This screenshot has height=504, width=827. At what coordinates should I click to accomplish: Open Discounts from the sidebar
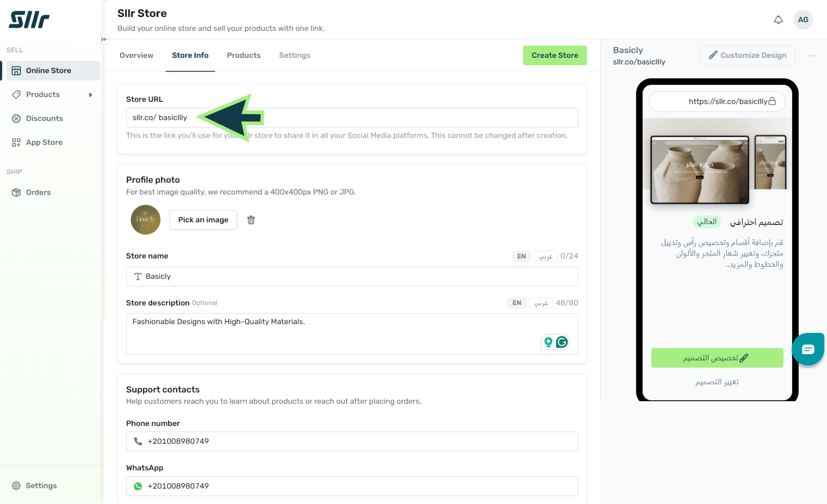[x=44, y=118]
